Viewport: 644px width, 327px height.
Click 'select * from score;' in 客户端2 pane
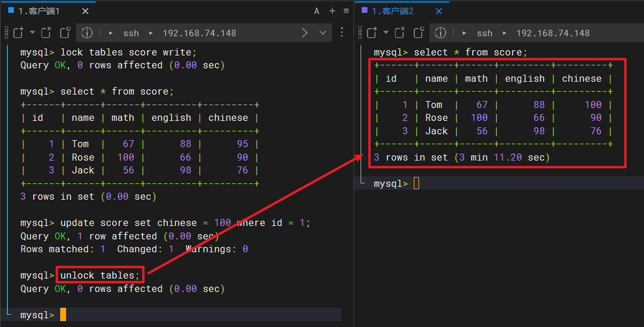coord(470,53)
